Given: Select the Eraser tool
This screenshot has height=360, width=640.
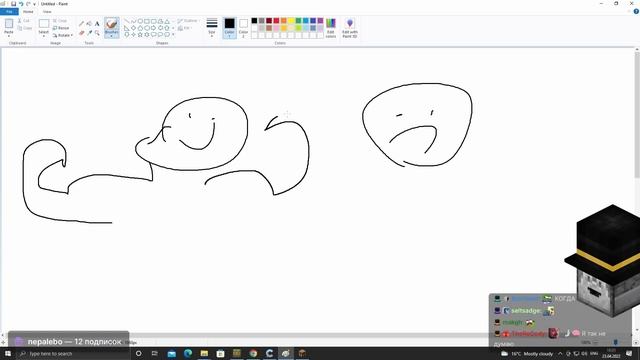Looking at the screenshot, I should 81,33.
